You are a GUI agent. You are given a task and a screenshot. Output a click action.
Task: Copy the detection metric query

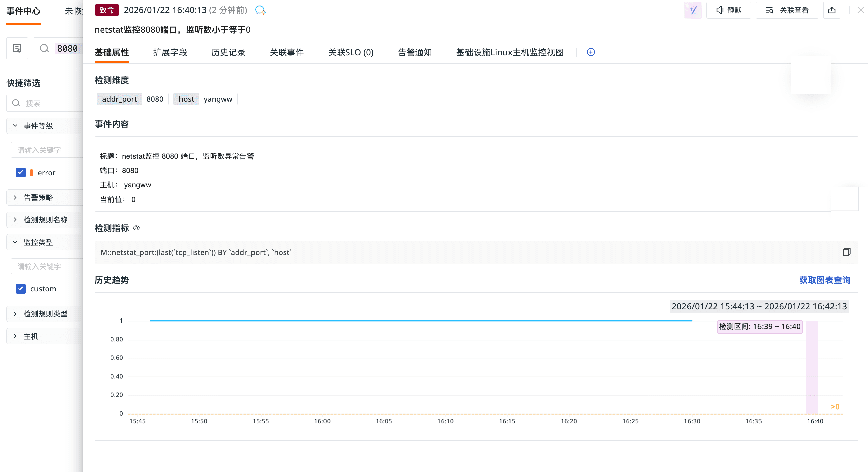click(x=846, y=252)
